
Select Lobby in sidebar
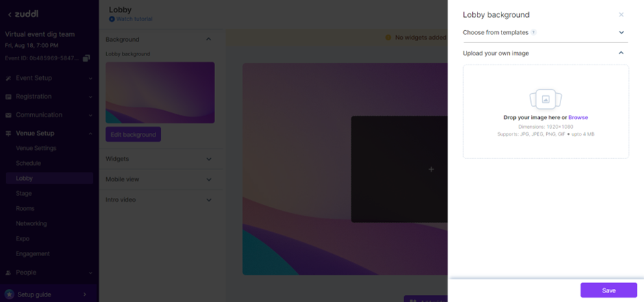(49, 178)
